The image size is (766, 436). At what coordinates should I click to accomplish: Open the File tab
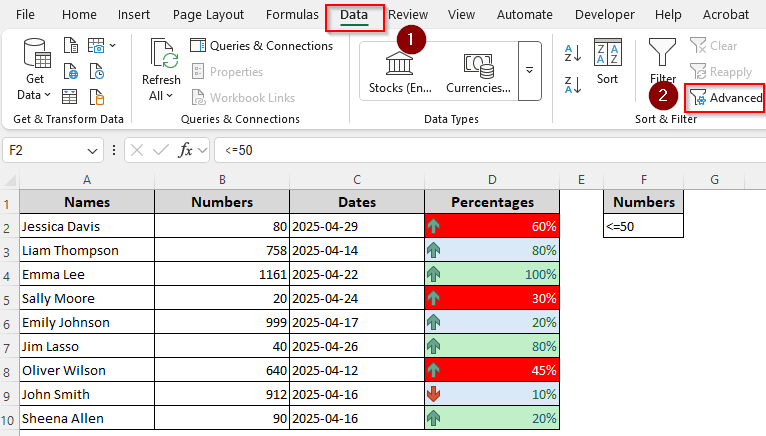pyautogui.click(x=25, y=15)
